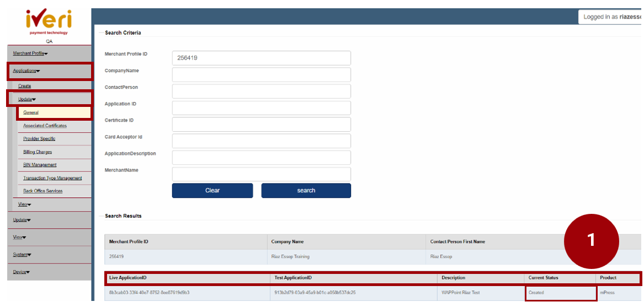The image size is (644, 307).
Task: Open Transaction Type Management
Action: [x=52, y=178]
